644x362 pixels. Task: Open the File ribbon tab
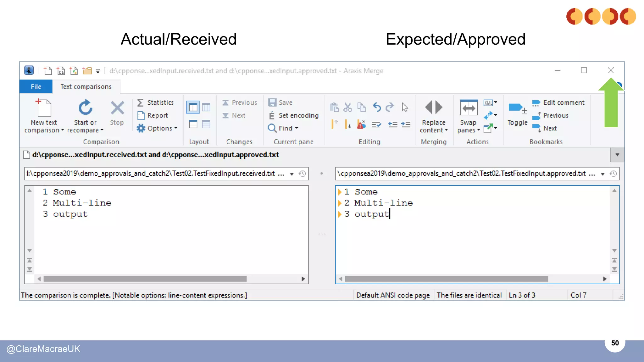36,87
